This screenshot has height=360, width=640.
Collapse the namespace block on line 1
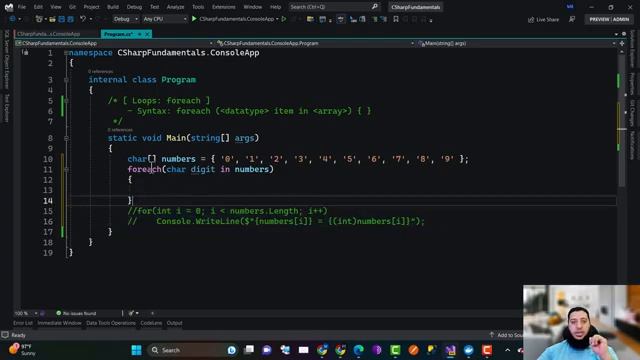[66, 53]
